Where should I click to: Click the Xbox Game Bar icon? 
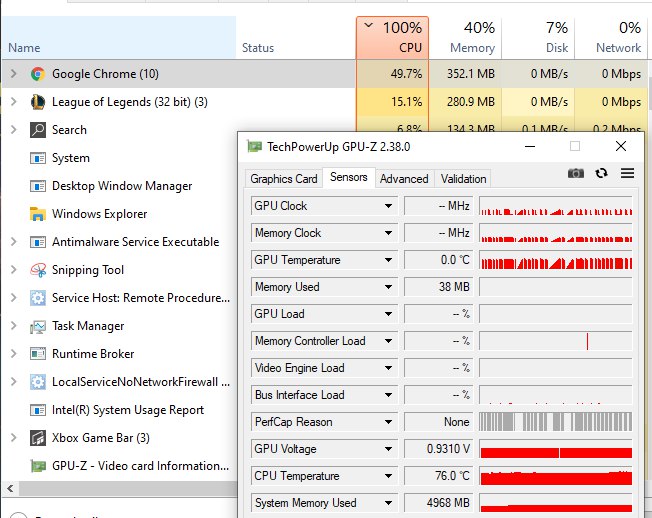tap(38, 438)
